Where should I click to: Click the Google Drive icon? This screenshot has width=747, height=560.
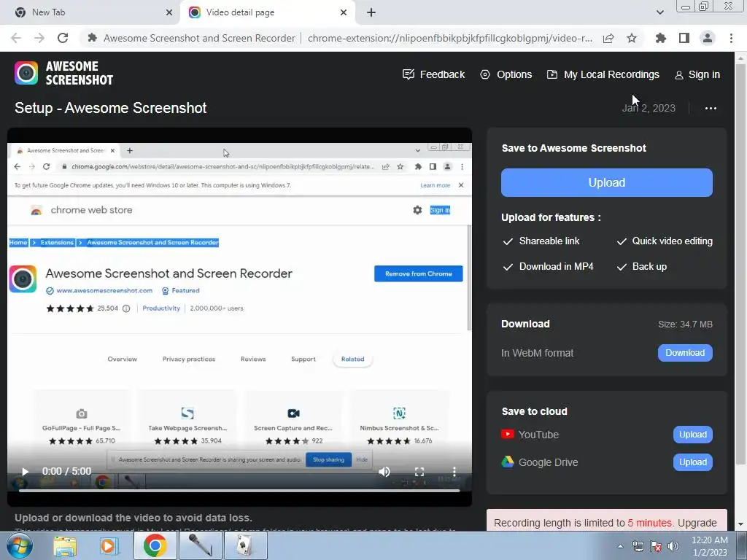point(508,462)
